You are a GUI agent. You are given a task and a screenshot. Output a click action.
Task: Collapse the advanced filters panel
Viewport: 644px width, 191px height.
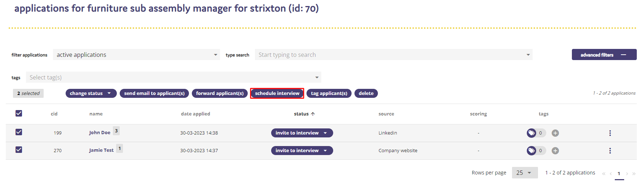(604, 55)
